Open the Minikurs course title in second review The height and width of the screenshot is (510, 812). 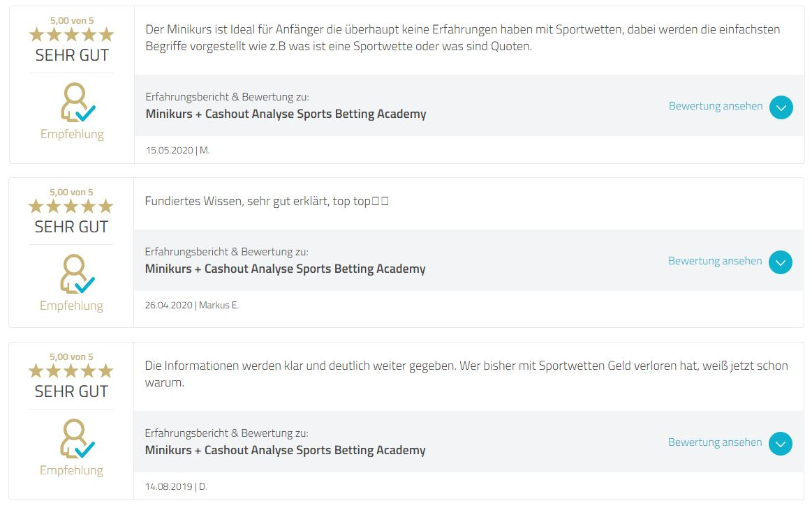pyautogui.click(x=285, y=269)
